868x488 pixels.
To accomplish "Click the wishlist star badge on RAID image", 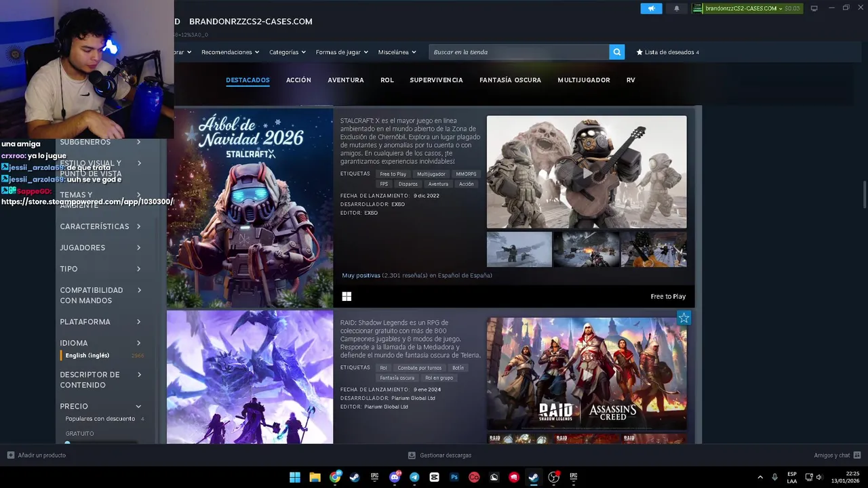I will (x=684, y=318).
